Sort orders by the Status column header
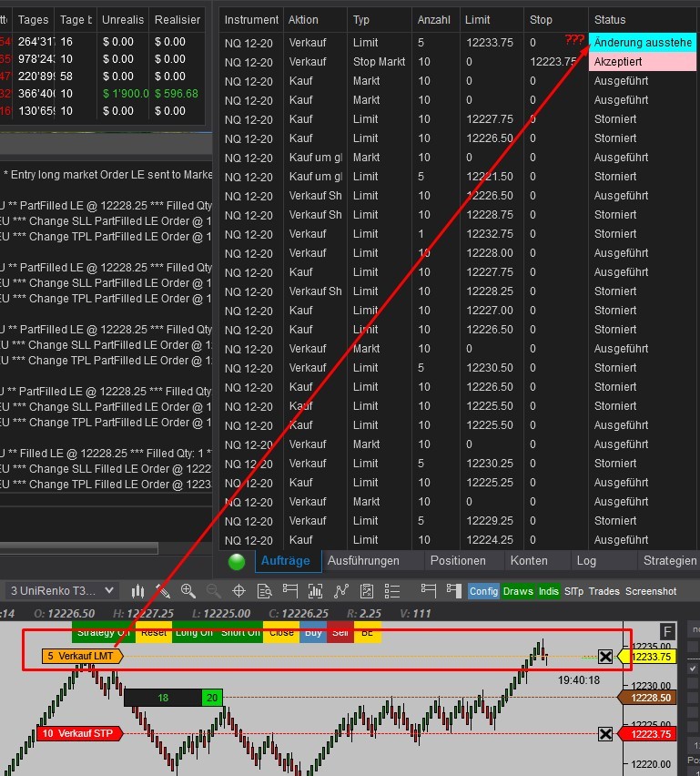Image resolution: width=700 pixels, height=776 pixels. (643, 20)
